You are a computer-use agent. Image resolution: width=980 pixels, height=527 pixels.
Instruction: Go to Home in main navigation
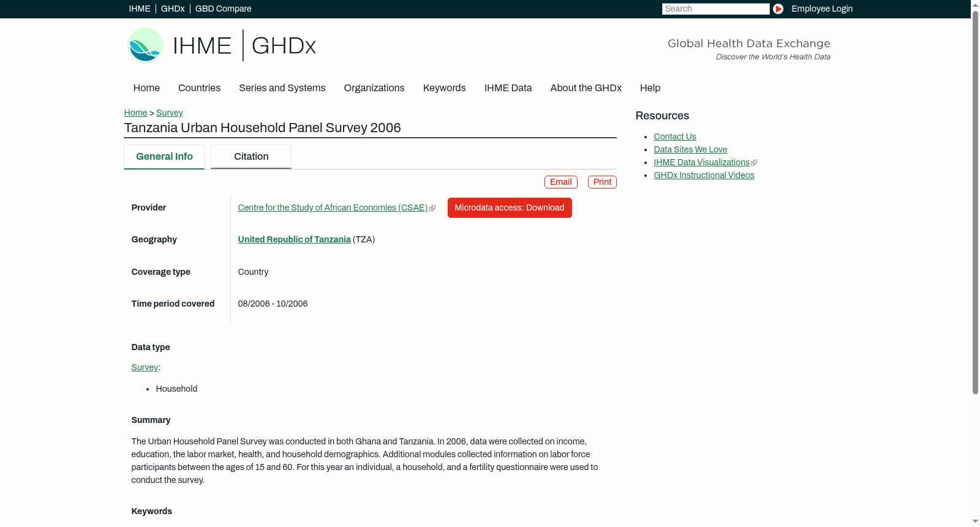pyautogui.click(x=146, y=88)
